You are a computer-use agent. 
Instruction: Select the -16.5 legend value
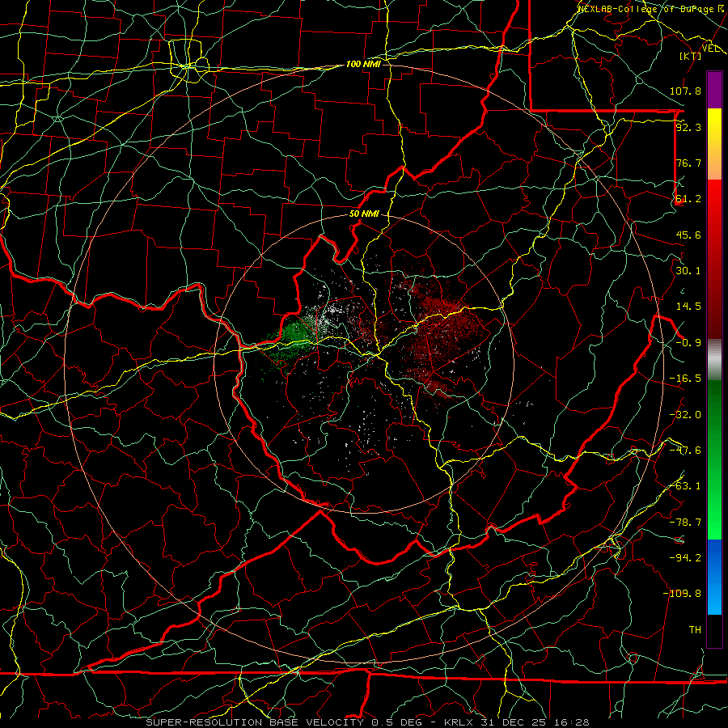[x=685, y=379]
